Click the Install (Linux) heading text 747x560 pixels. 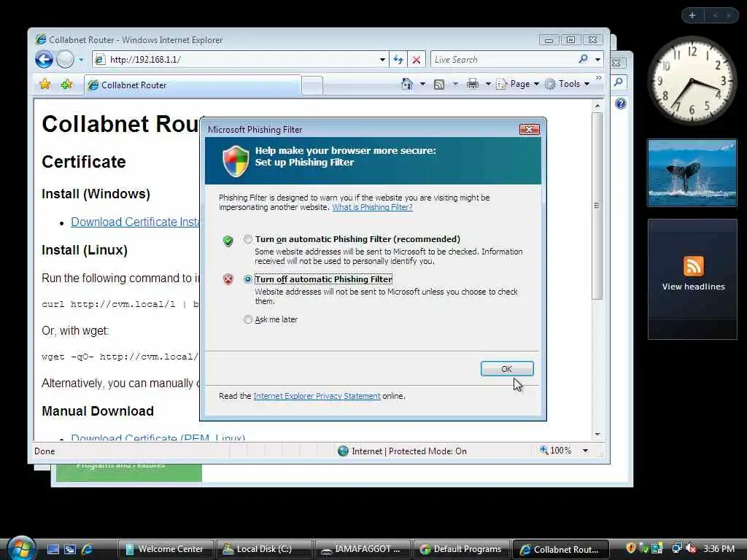coord(85,250)
